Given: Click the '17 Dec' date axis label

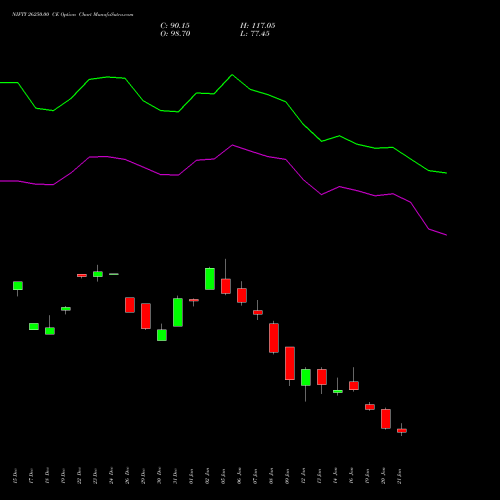Looking at the screenshot, I should click(31, 476).
